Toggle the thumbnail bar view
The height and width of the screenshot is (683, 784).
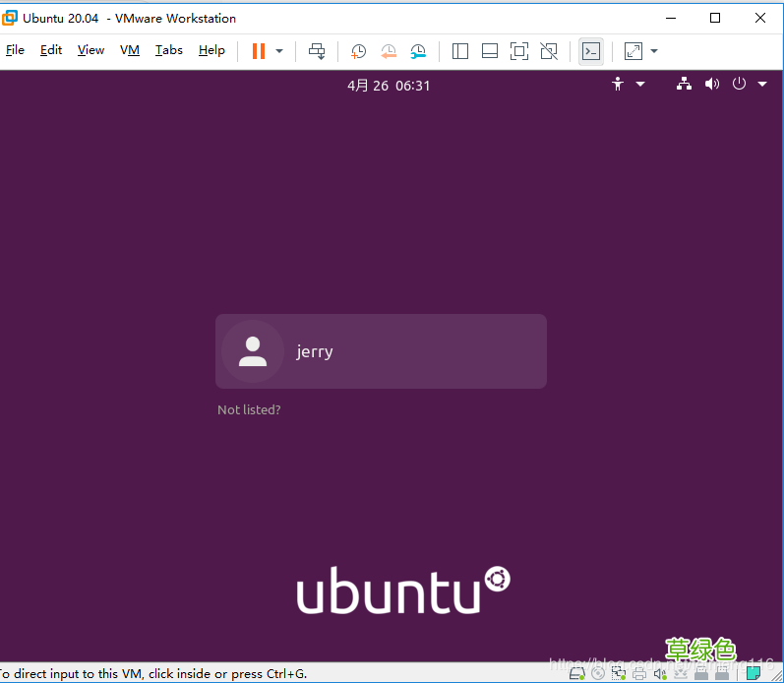pos(490,51)
